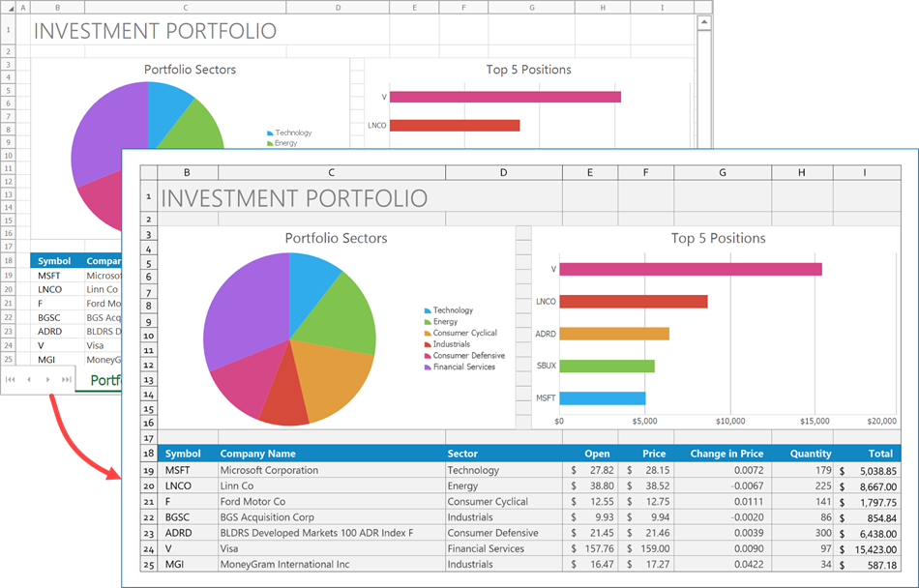Click the next sheet navigation arrow

click(47, 379)
